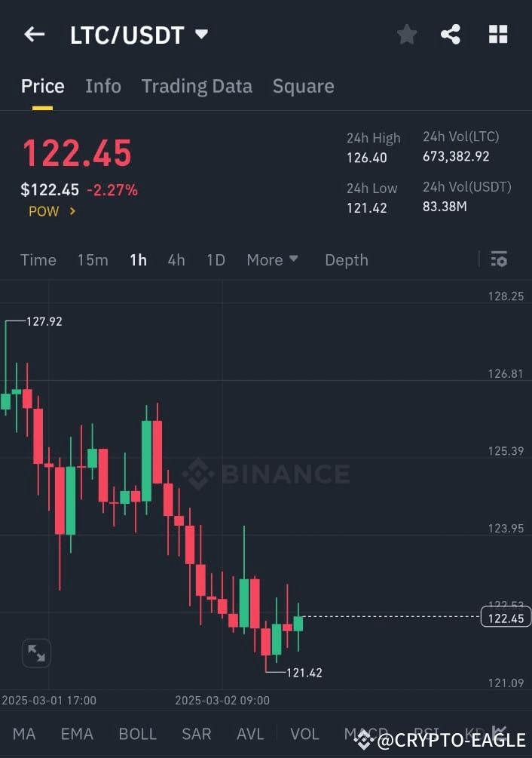Switch to the Trading Data tab
The height and width of the screenshot is (758, 532).
tap(197, 86)
